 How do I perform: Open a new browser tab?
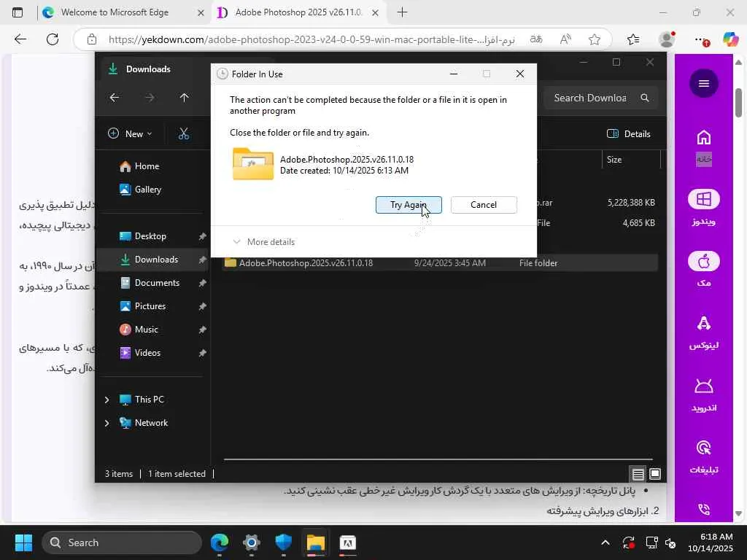coord(402,12)
